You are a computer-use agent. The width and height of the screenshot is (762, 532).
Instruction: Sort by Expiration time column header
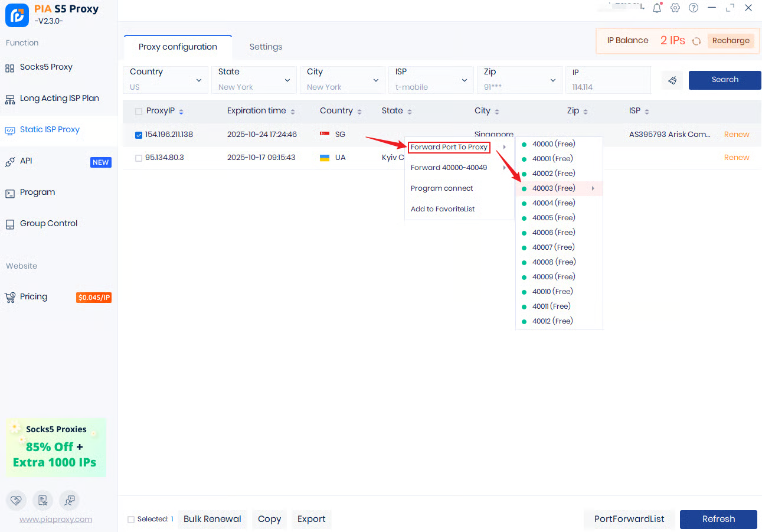tap(257, 111)
